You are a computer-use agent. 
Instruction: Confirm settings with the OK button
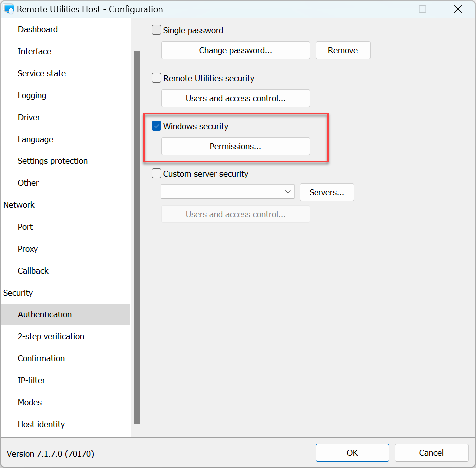(x=352, y=453)
